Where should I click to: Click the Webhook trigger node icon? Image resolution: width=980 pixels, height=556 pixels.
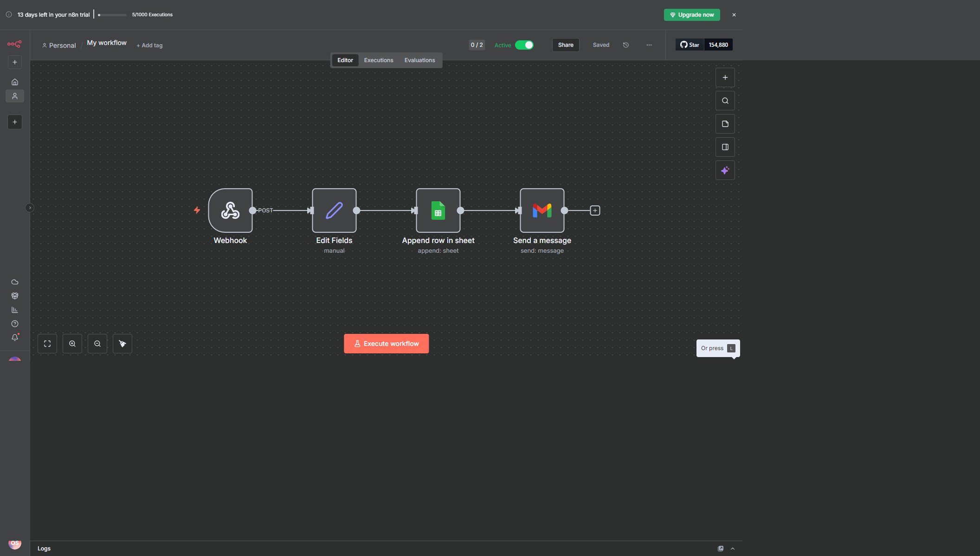click(x=230, y=211)
